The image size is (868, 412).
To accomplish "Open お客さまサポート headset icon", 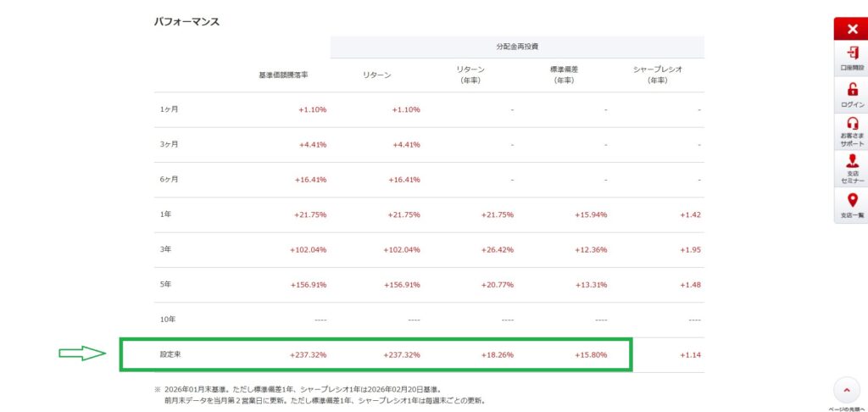I will [852, 131].
